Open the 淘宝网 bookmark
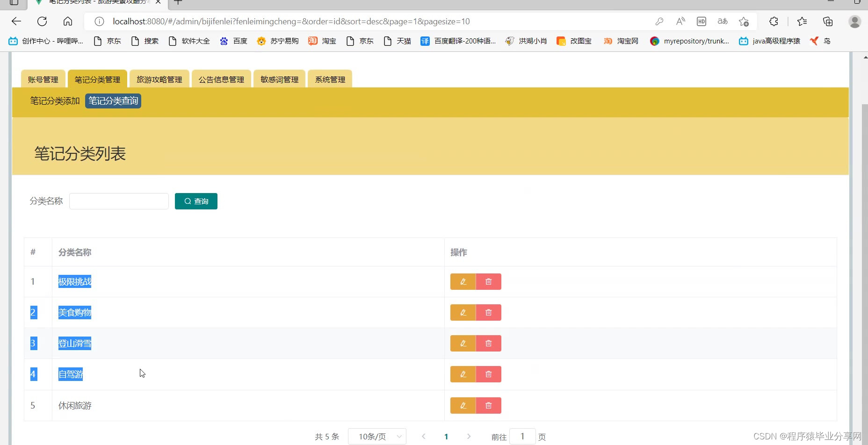 (621, 41)
